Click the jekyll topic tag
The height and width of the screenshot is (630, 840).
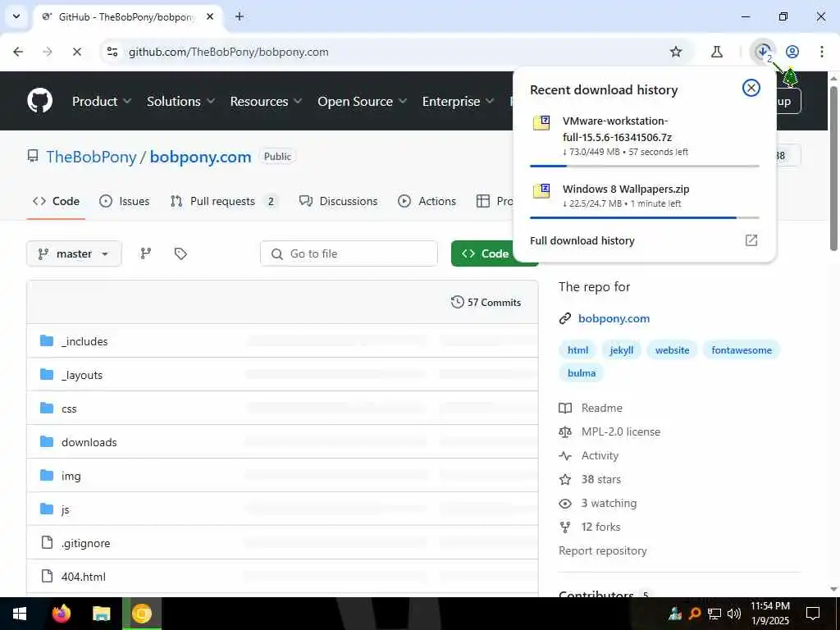point(622,349)
